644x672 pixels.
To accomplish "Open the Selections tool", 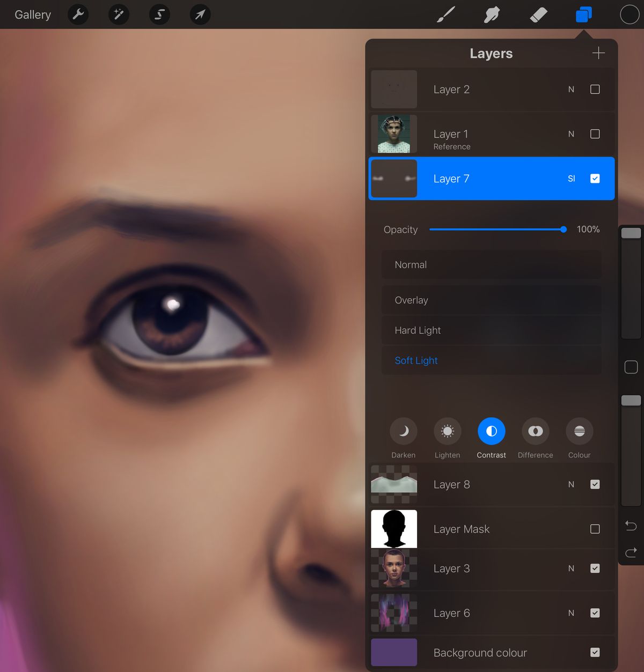I will [x=159, y=14].
